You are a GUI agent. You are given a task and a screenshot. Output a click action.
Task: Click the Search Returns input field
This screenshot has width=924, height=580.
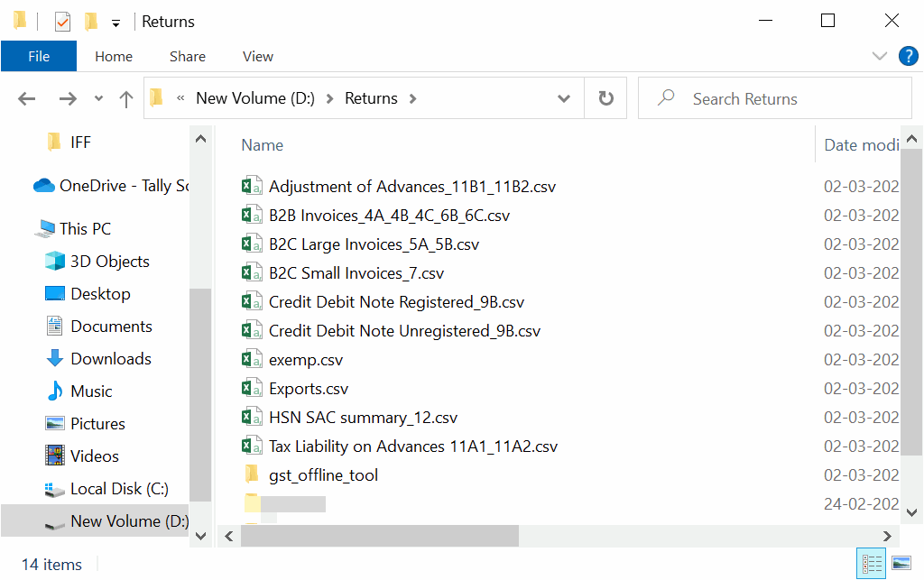[775, 98]
